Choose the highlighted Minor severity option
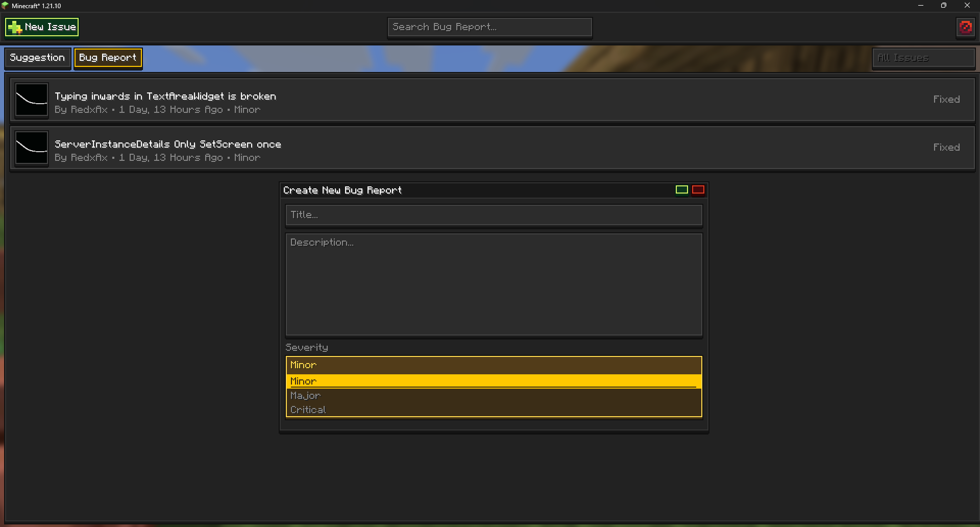The width and height of the screenshot is (980, 527). tap(494, 381)
